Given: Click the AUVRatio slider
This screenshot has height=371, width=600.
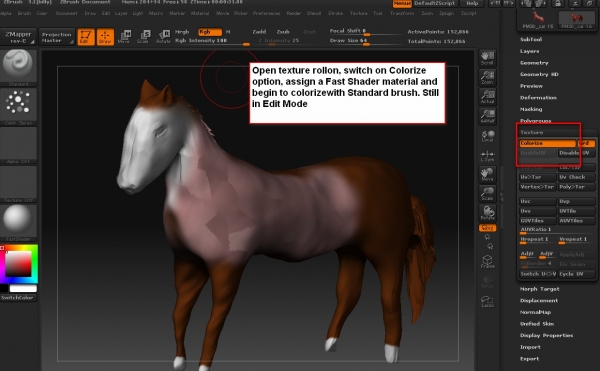Looking at the screenshot, I should tap(557, 230).
